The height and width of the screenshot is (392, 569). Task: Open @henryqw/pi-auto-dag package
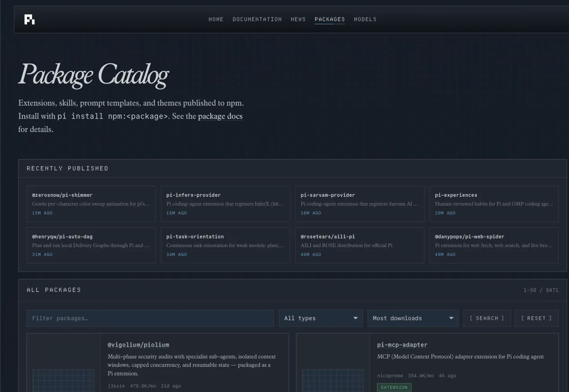tap(91, 245)
